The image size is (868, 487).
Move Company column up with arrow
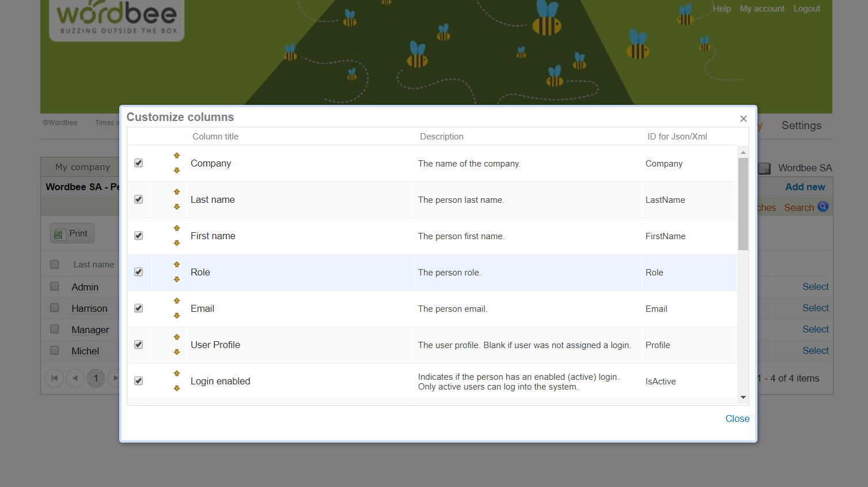coord(177,156)
